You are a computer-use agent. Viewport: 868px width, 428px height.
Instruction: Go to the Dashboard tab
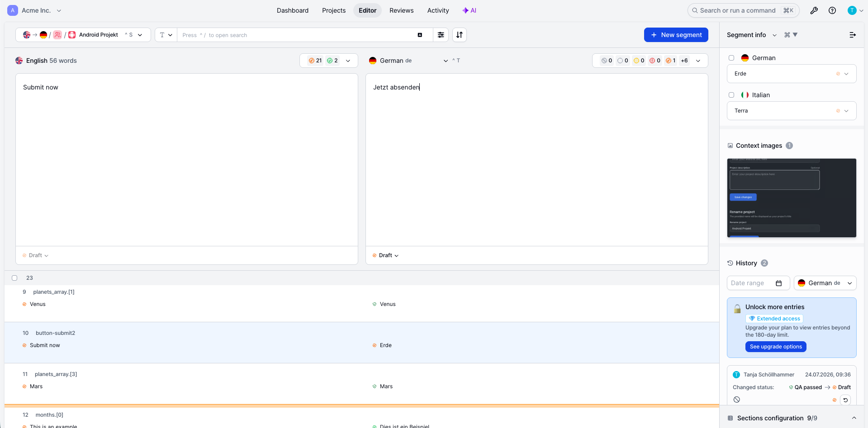[x=293, y=10]
